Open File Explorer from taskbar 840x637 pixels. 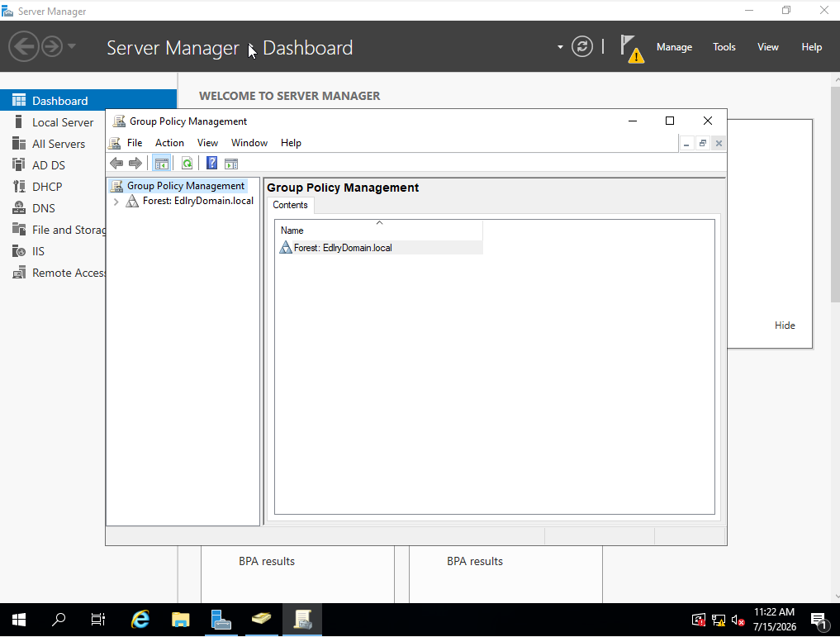coord(181,620)
